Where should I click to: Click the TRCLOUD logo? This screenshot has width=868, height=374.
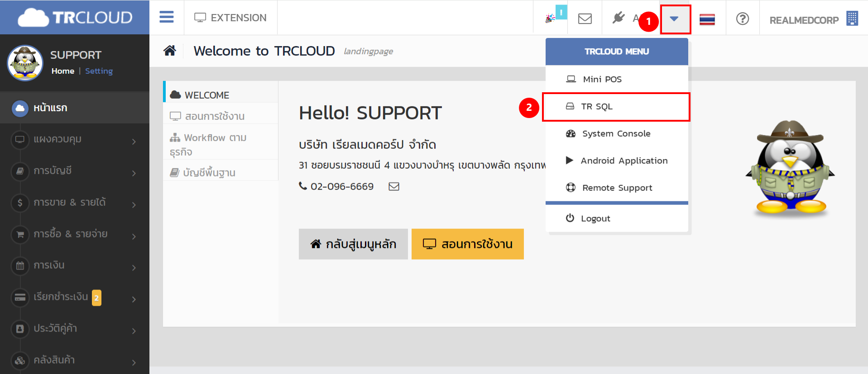pyautogui.click(x=75, y=18)
